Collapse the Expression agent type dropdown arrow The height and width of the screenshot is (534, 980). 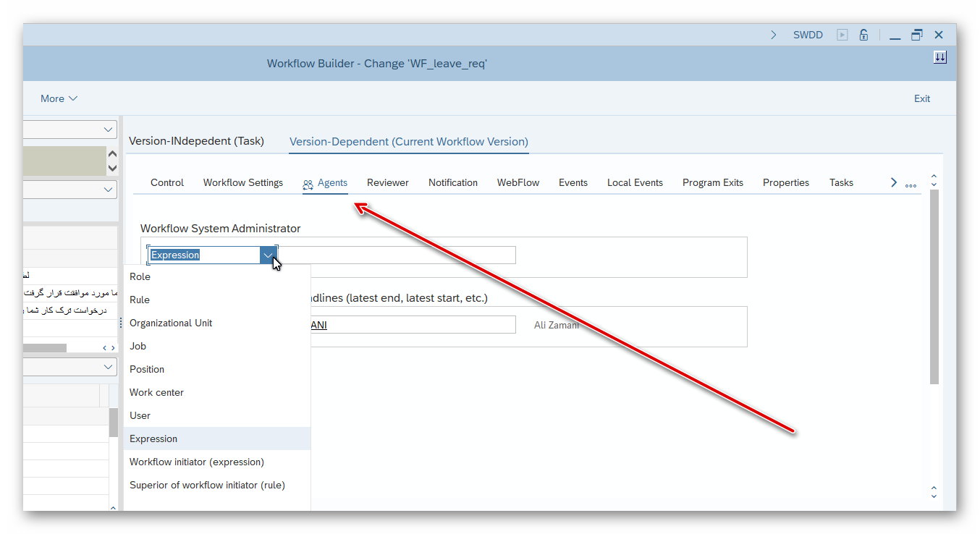coord(269,255)
